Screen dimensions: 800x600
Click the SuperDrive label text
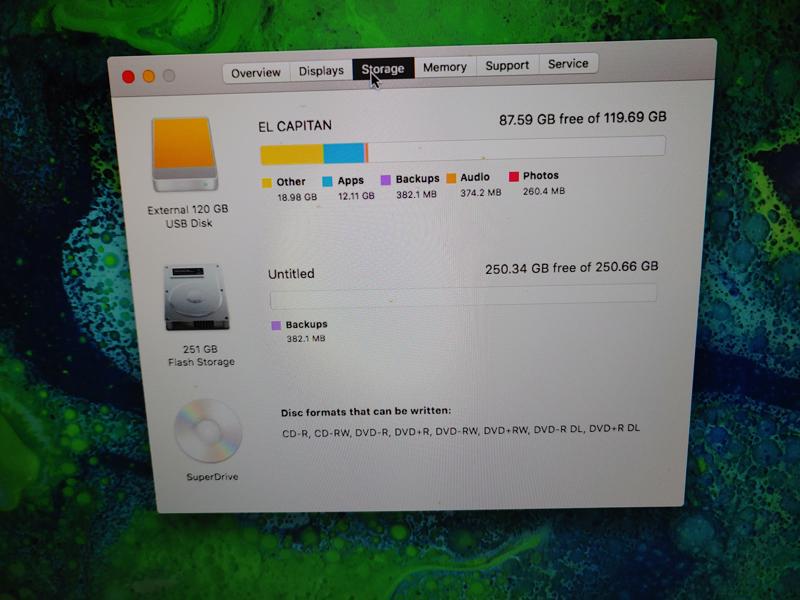212,477
